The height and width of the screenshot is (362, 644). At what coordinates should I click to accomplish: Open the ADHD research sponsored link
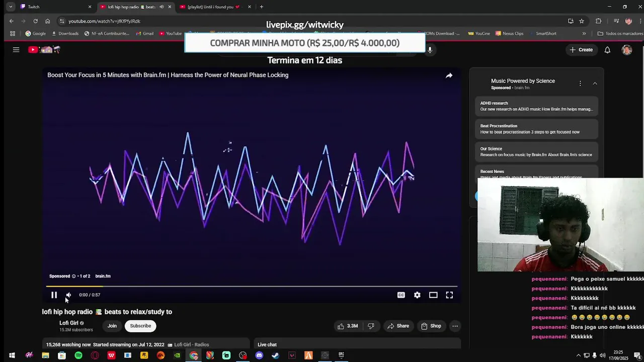[x=536, y=106]
